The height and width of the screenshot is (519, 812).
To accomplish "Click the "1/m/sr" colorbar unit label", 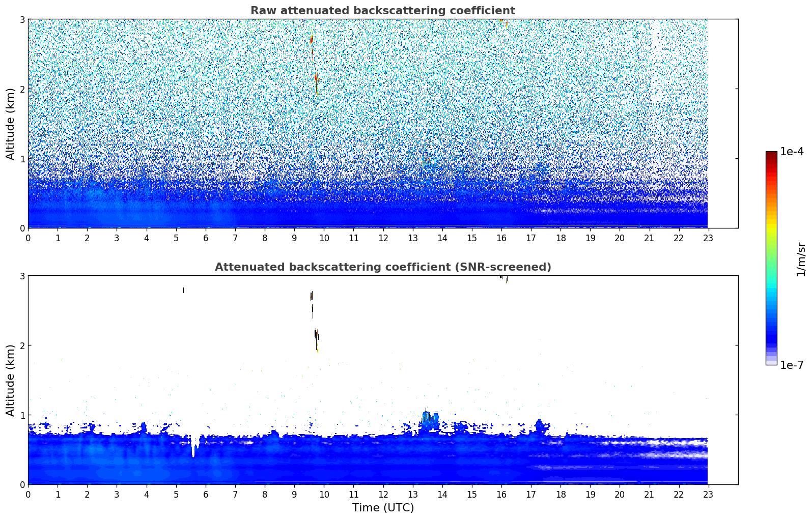I will pyautogui.click(x=801, y=259).
